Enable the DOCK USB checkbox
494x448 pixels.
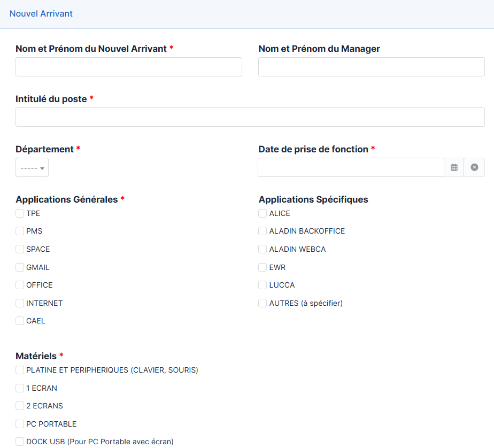20,442
